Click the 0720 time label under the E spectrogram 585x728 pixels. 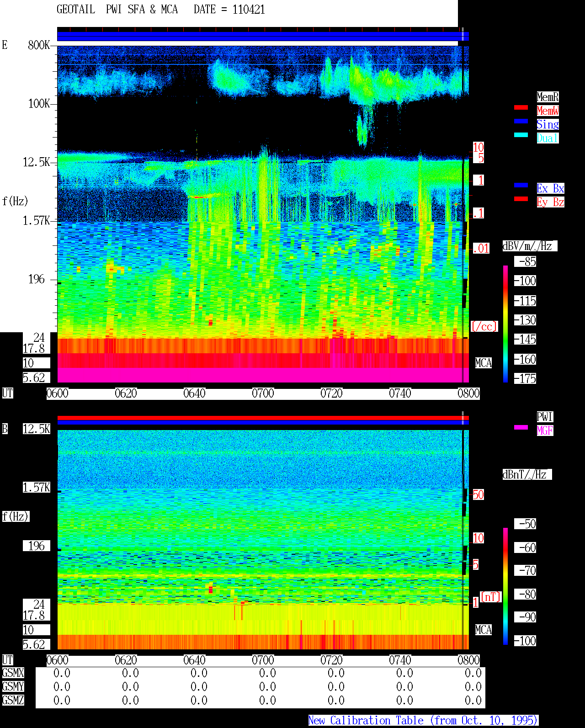click(x=332, y=393)
